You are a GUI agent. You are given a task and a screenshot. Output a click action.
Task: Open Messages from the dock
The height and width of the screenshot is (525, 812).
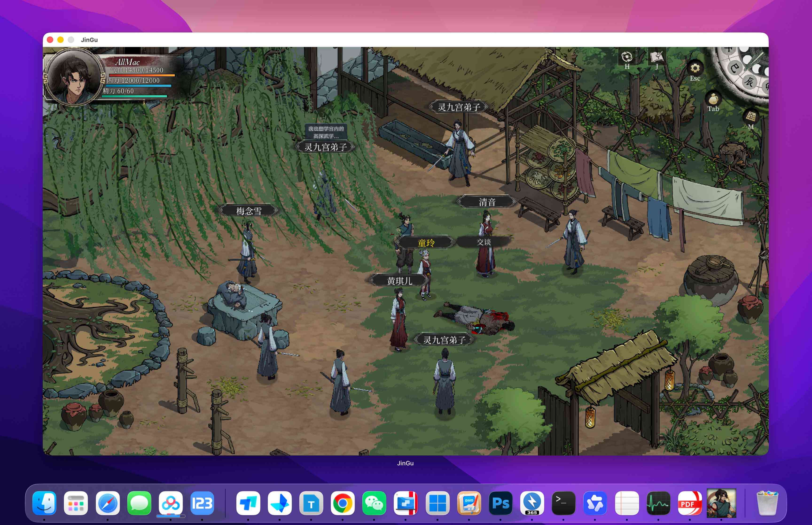coord(139,503)
